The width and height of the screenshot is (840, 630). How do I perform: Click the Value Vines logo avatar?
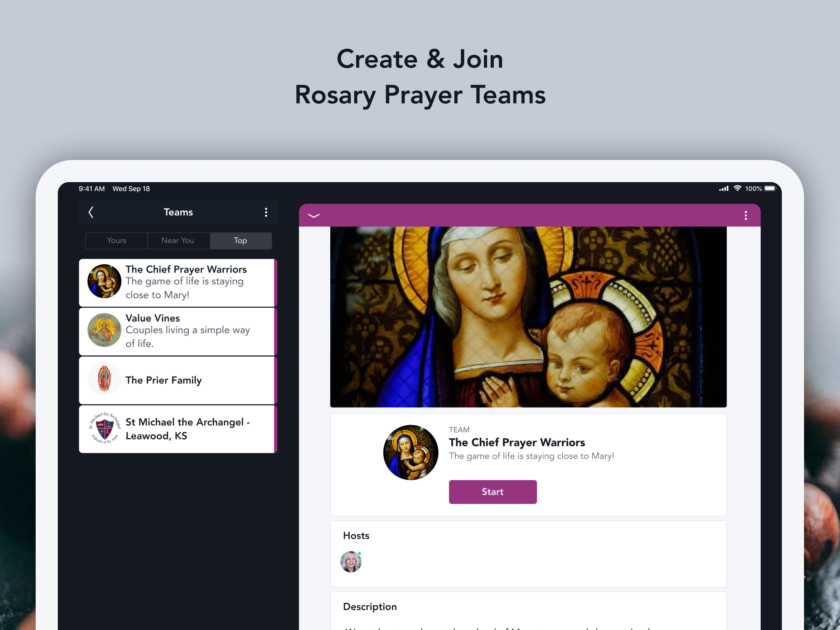coord(104,330)
